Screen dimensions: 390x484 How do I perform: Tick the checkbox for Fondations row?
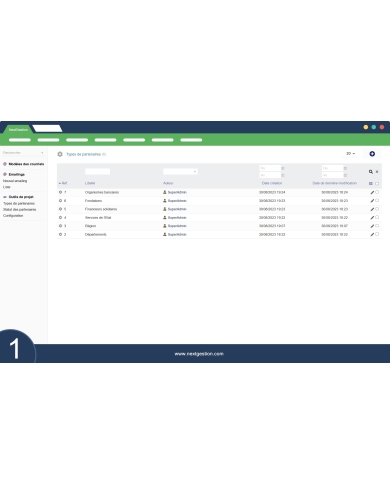click(x=377, y=200)
